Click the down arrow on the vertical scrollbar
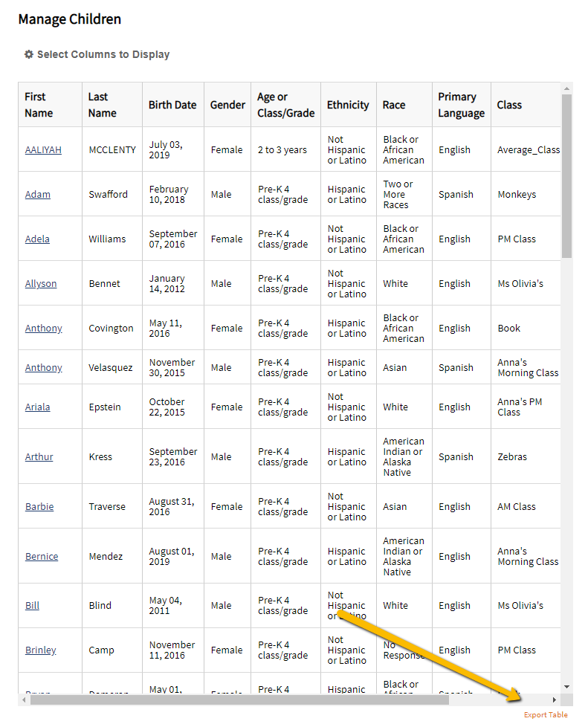Viewport: 588px width, 727px height. [x=566, y=688]
